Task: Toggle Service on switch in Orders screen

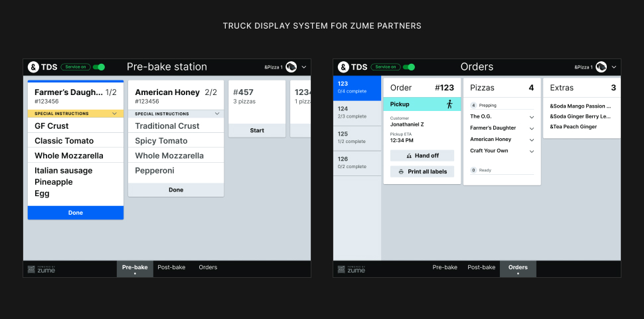Action: 409,67
